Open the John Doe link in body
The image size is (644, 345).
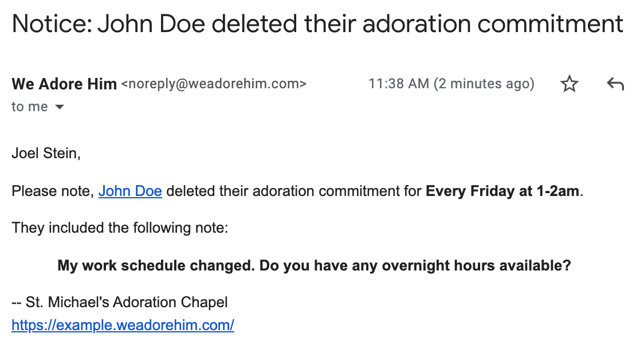(130, 191)
